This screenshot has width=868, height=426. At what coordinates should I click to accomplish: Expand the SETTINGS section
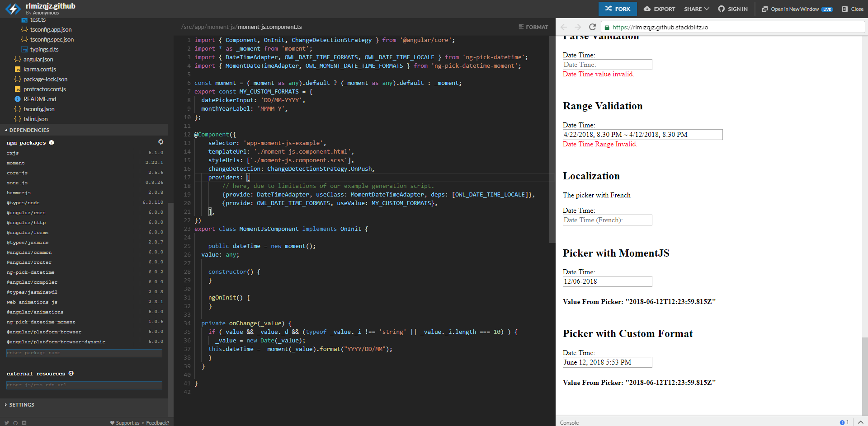[22, 405]
